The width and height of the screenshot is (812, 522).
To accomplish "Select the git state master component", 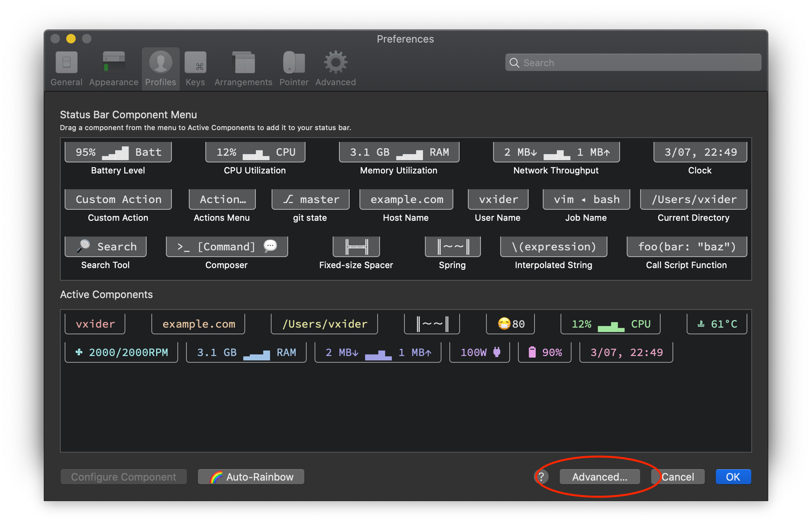I will (x=310, y=199).
